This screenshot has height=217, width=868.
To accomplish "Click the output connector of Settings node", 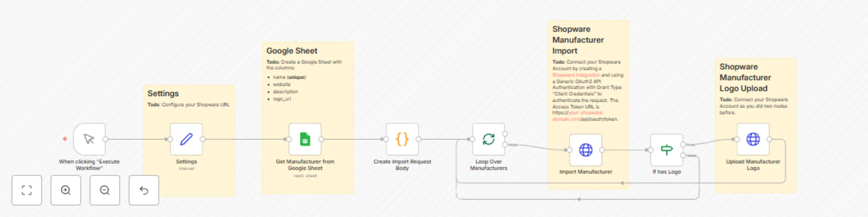I will (203, 139).
